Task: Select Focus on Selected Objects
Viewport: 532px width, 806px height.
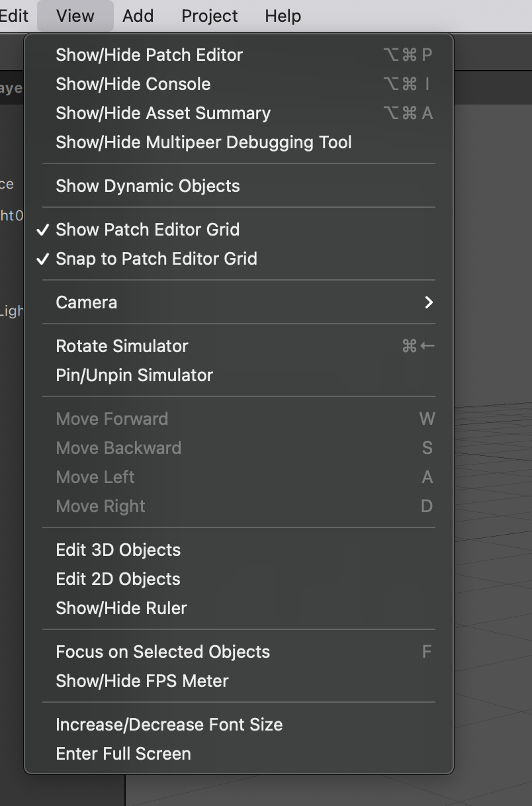Action: tap(163, 652)
